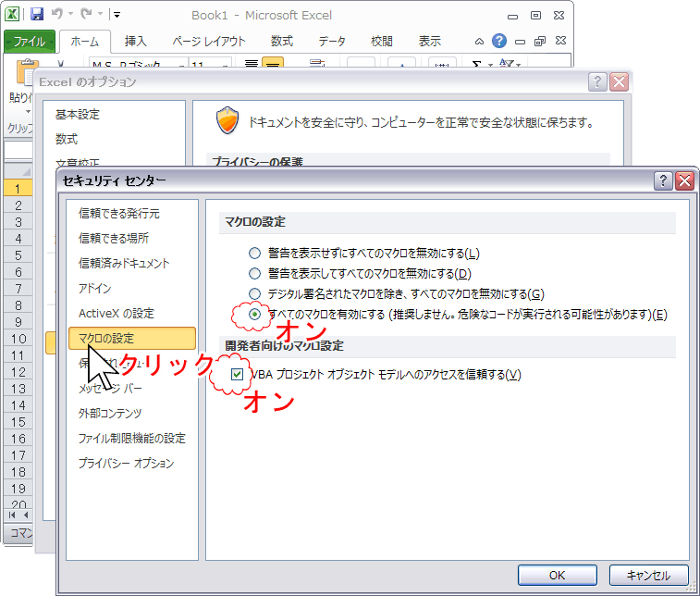Click row header 1 in worksheet

point(18,189)
